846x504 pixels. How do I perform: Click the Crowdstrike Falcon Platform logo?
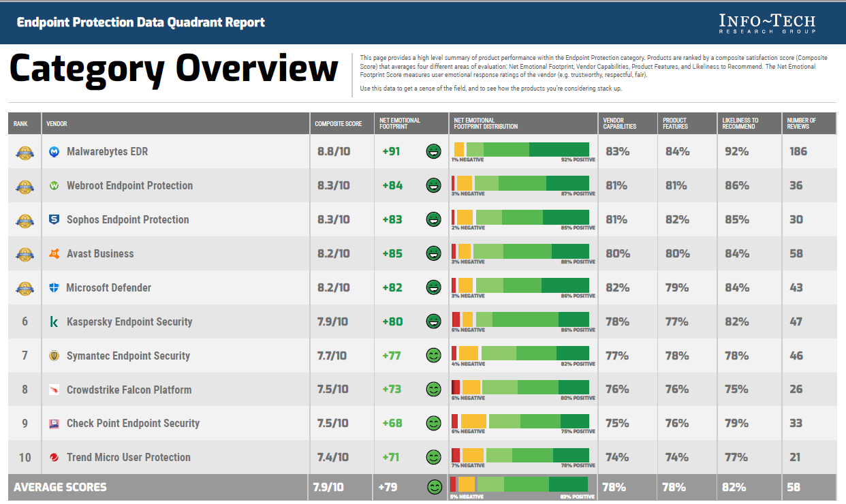[54, 390]
